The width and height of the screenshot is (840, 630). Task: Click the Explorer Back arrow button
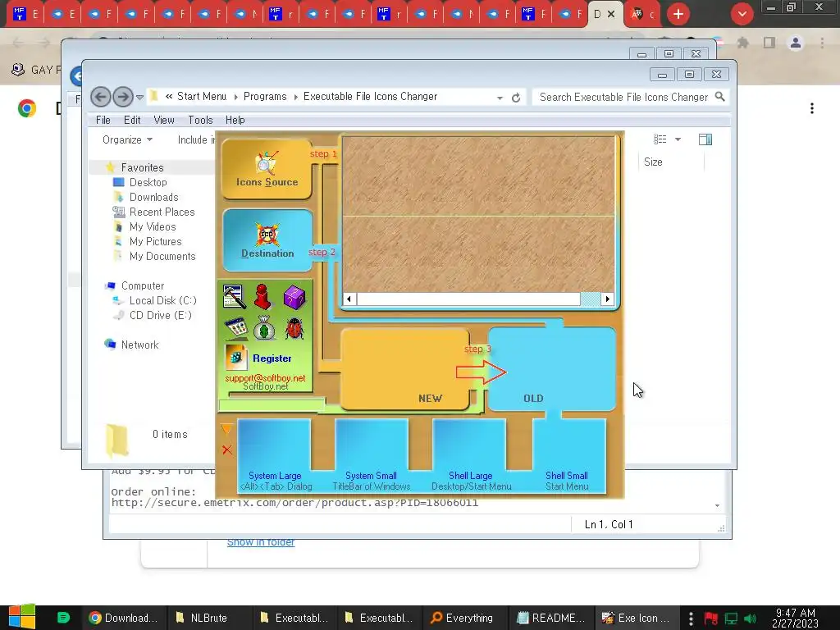tap(101, 97)
